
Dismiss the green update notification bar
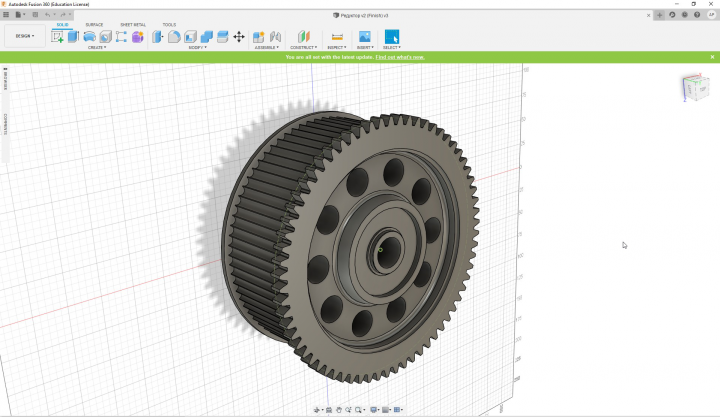click(x=712, y=57)
